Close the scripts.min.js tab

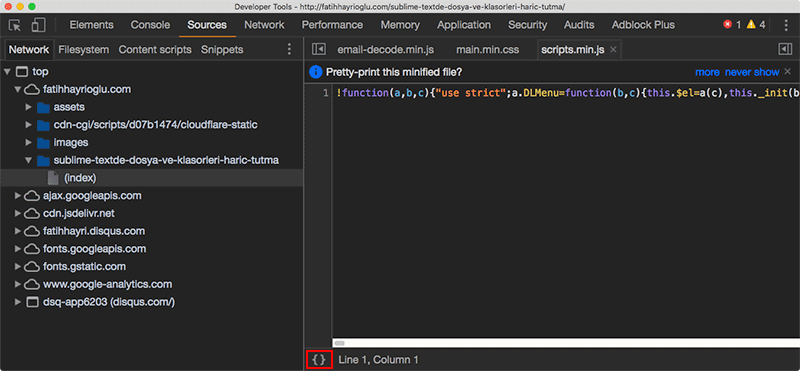pos(613,50)
